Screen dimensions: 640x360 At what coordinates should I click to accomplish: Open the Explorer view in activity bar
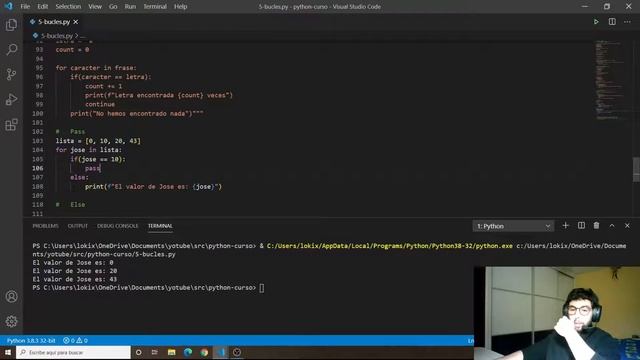pyautogui.click(x=11, y=25)
